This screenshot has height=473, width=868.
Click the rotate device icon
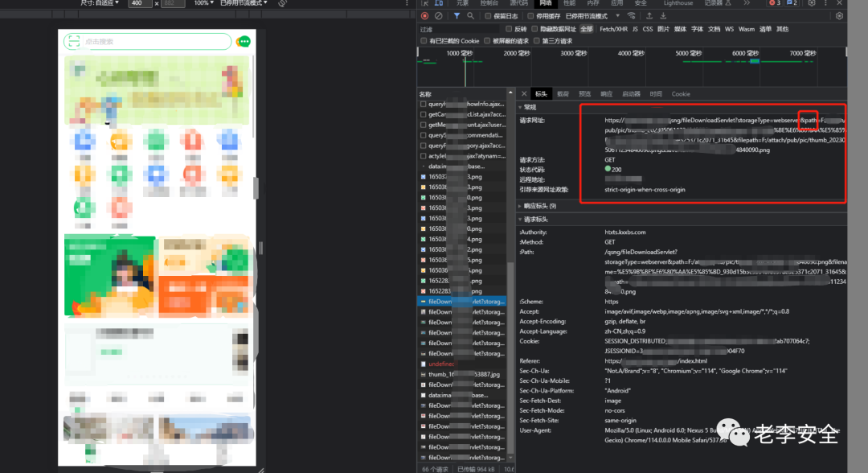tap(283, 3)
